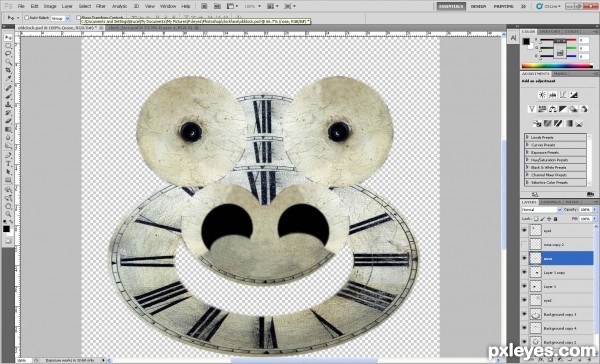This screenshot has height=364, width=600.
Task: Select the Move tool
Action: point(8,38)
